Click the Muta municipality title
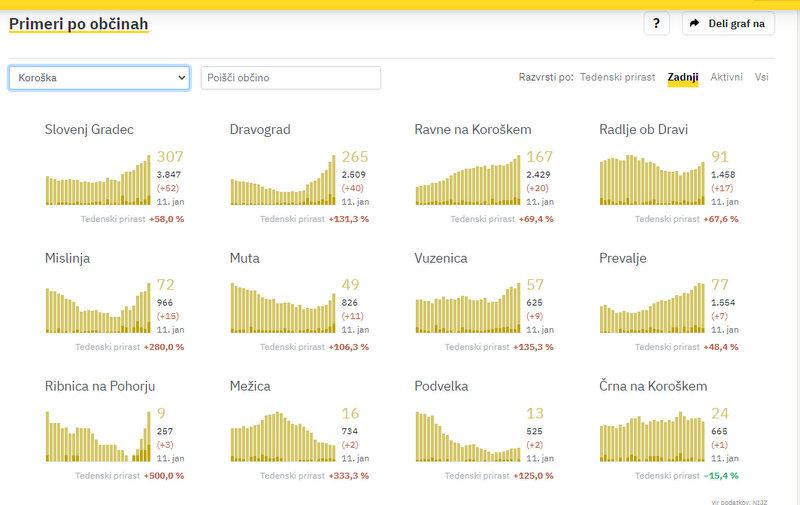Screen dimensions: 800x505 pos(244,258)
